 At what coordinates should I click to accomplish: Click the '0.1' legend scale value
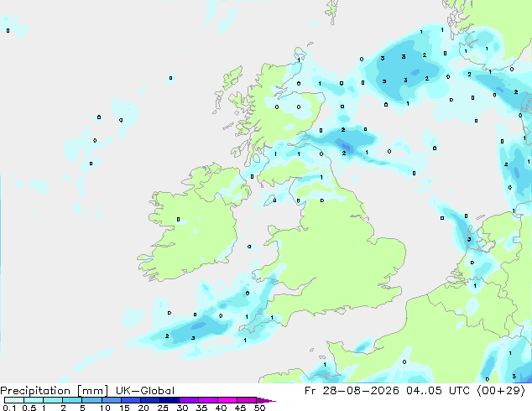(9, 408)
